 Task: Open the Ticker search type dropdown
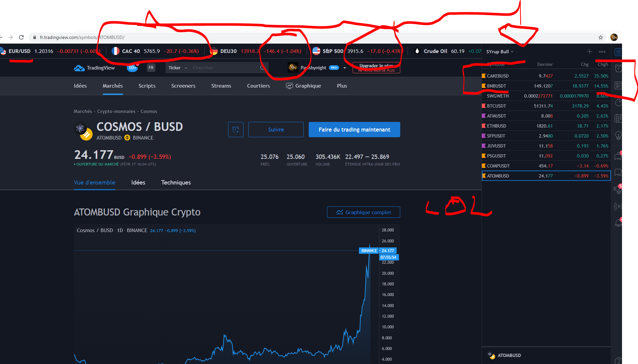tap(177, 68)
